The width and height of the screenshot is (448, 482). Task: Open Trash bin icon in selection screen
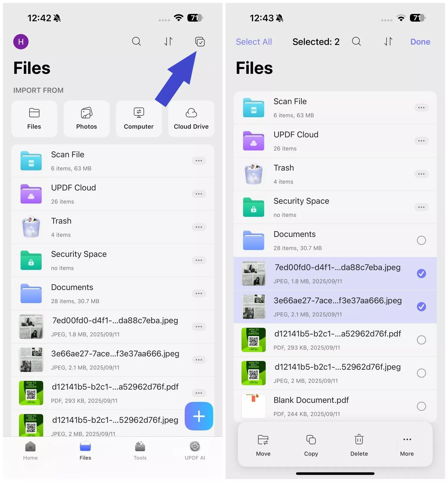tap(253, 174)
